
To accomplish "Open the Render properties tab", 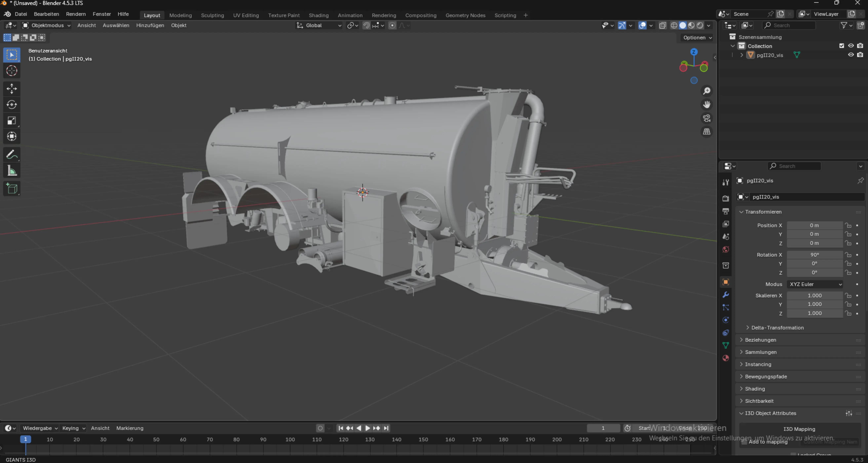I will 726,198.
